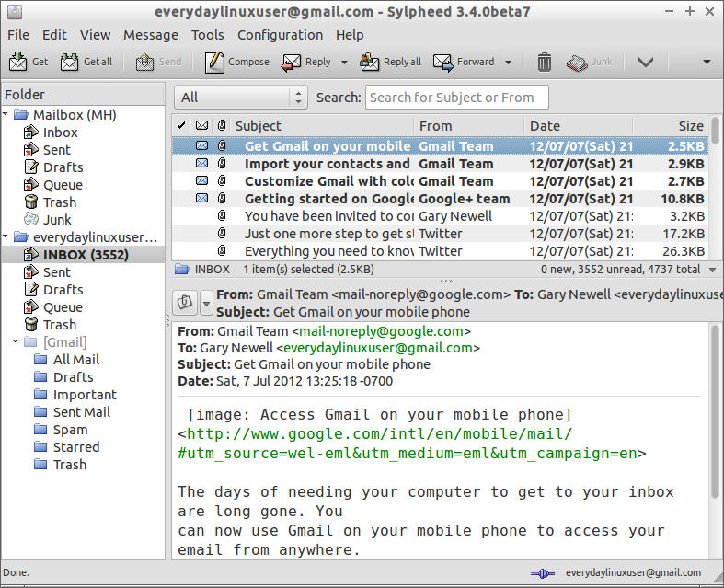Click attachment clip icon on Twitter 'Just one more step' row
The image size is (724, 588).
[222, 234]
